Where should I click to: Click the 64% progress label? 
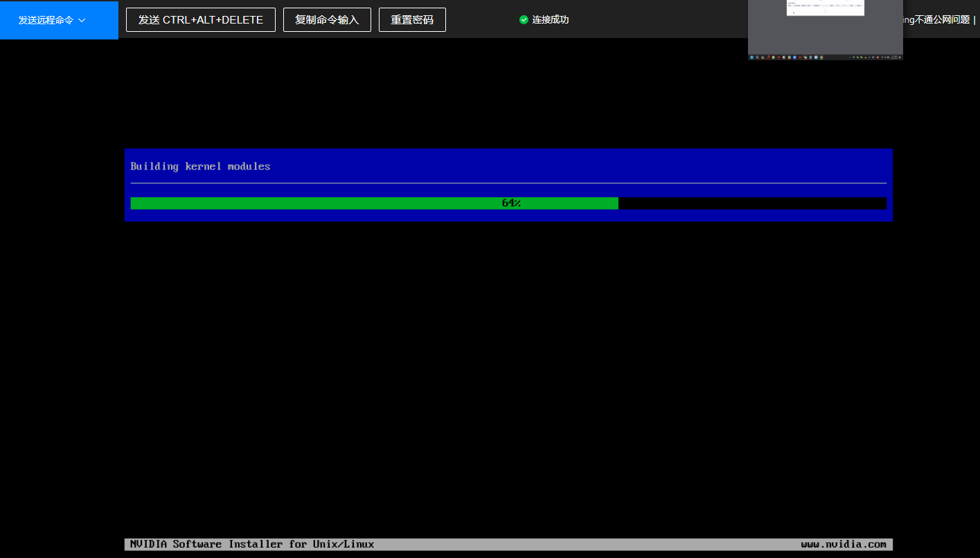[511, 204]
